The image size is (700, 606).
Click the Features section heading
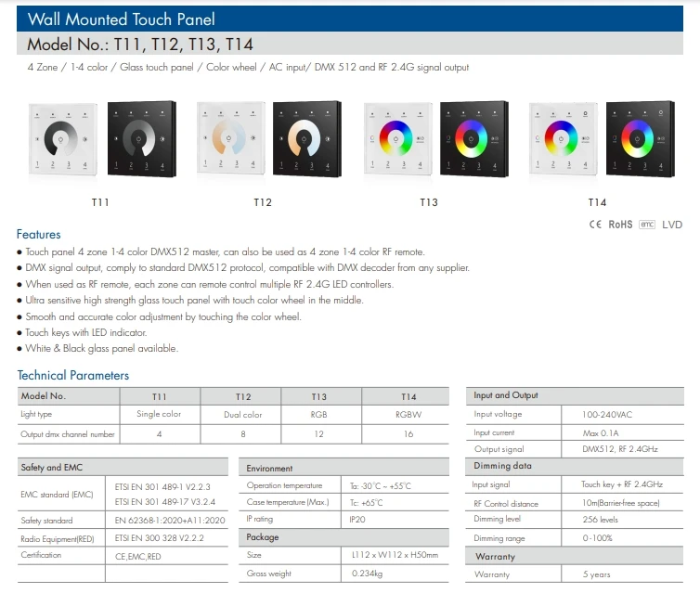coord(38,234)
